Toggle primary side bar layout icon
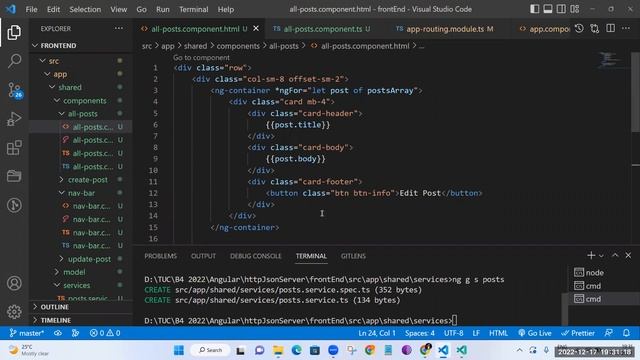 click(534, 9)
